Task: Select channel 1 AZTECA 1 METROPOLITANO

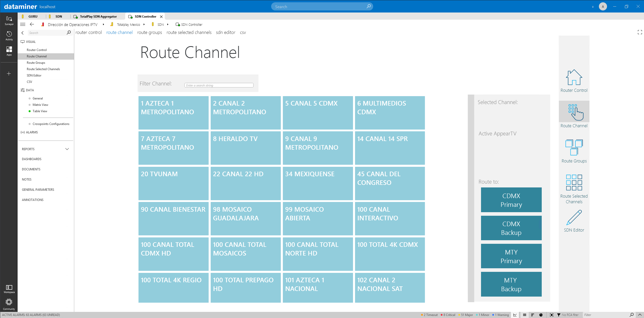Action: pyautogui.click(x=173, y=113)
